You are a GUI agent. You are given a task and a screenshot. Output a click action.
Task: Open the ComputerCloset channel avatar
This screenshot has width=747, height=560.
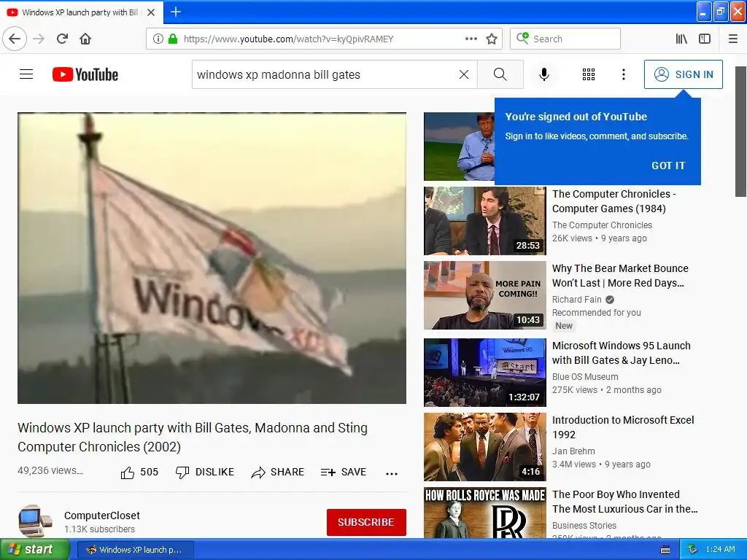coord(35,521)
